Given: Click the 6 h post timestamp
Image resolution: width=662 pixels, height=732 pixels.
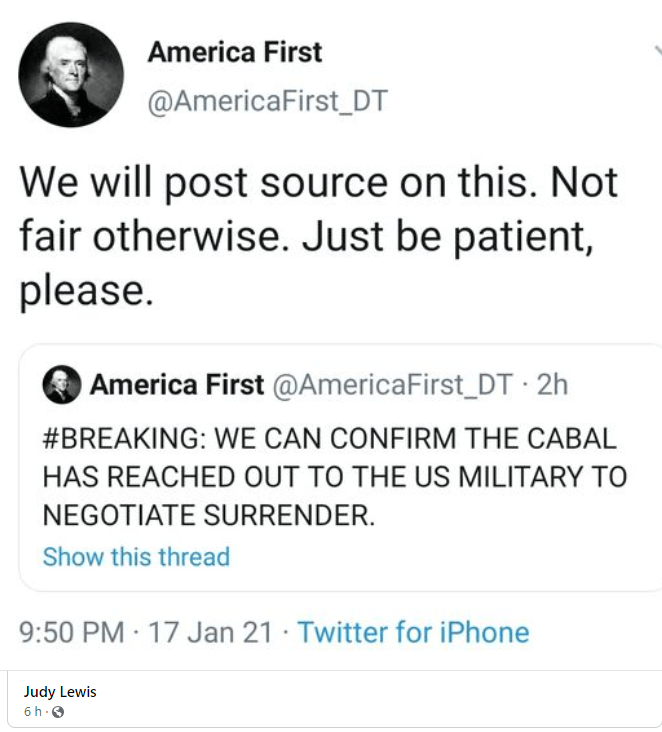Looking at the screenshot, I should click(33, 712).
